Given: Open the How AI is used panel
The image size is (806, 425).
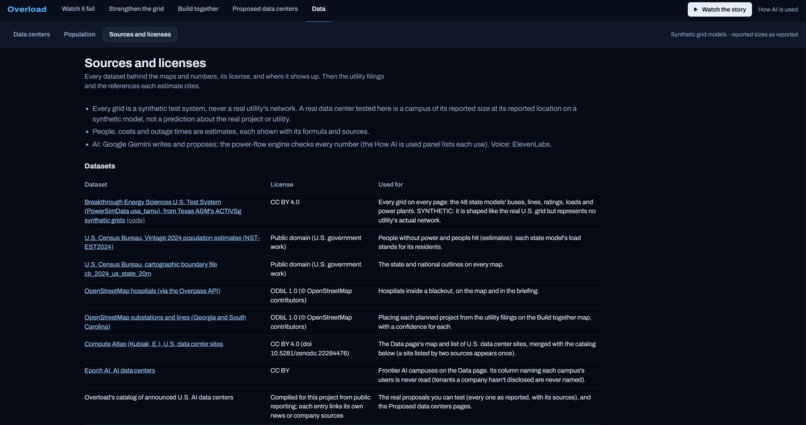Looking at the screenshot, I should [778, 9].
